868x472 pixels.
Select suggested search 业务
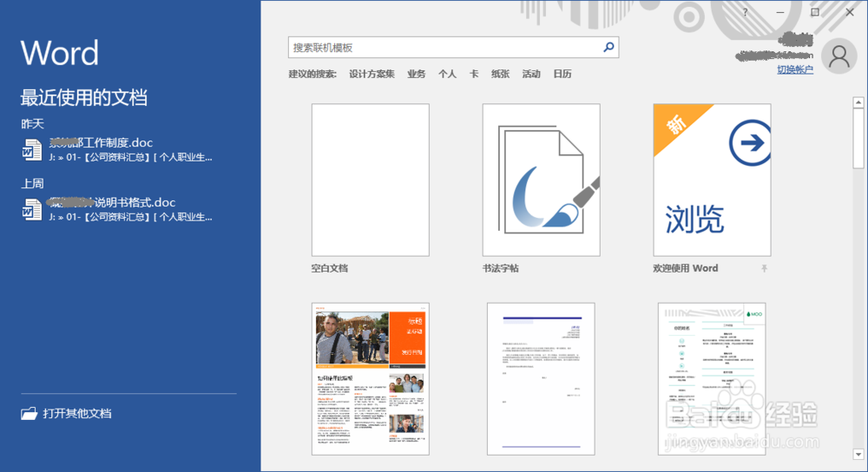pos(417,74)
